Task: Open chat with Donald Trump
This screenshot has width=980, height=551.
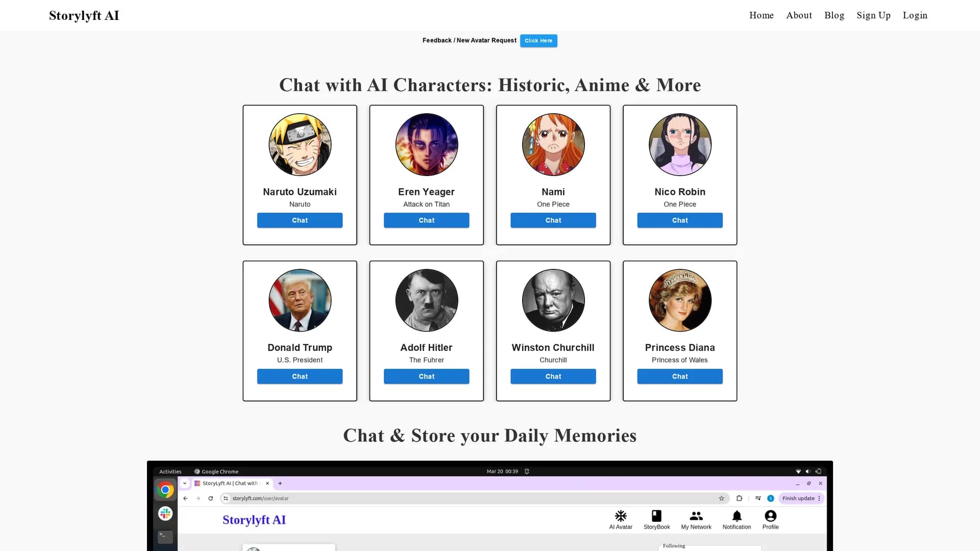Action: click(300, 377)
